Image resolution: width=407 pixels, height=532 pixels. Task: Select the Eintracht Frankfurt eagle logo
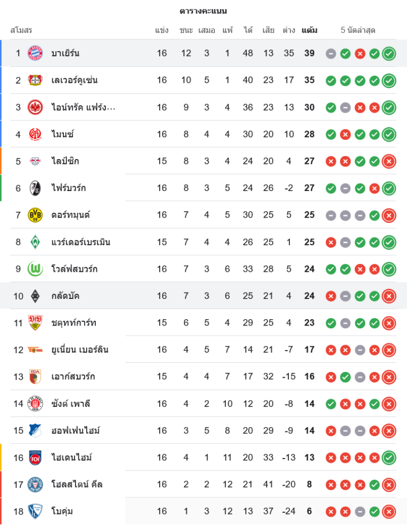[35, 107]
